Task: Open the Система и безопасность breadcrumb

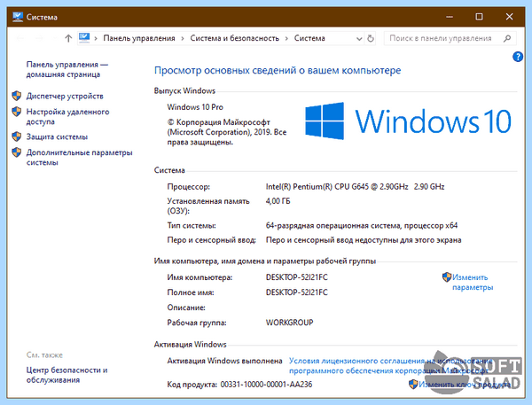Action: pos(234,38)
